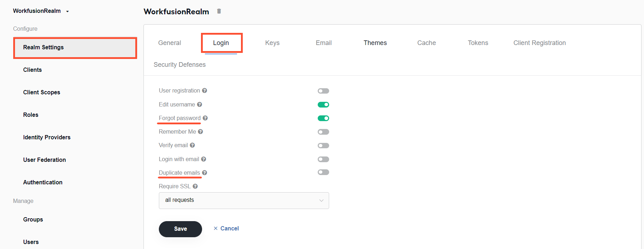Open Groups under Manage
This screenshot has width=644, height=249.
coord(33,220)
